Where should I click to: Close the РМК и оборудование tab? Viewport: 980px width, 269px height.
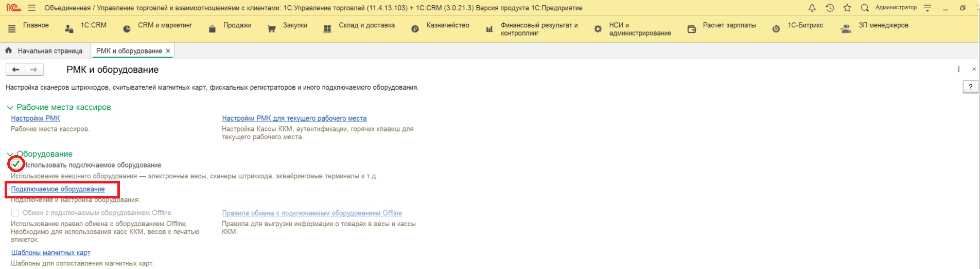[x=168, y=51]
